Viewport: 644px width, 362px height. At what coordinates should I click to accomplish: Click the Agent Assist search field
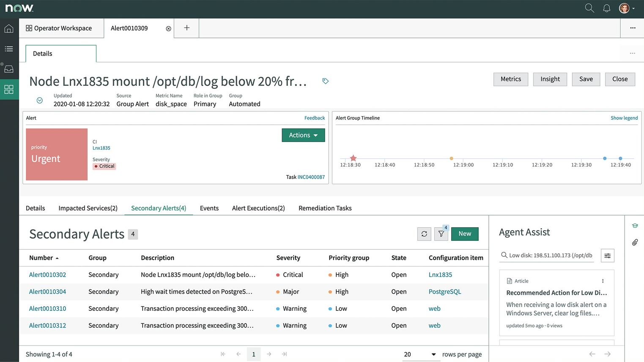pos(550,256)
